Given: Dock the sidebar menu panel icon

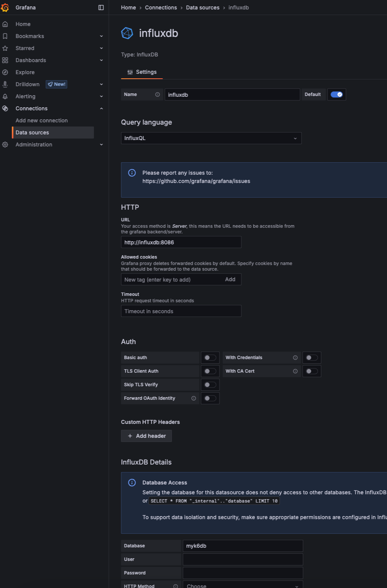Looking at the screenshot, I should click(101, 8).
